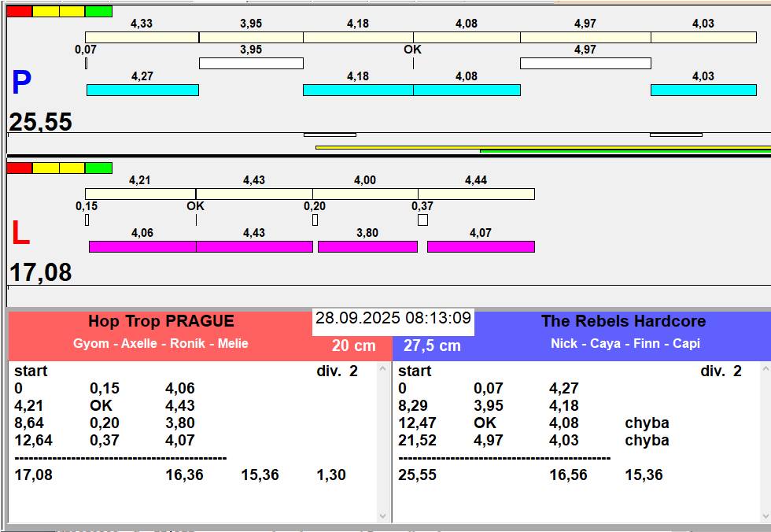Click the OK pass marker in lane L
Image resolution: width=771 pixels, height=532 pixels.
tap(196, 220)
